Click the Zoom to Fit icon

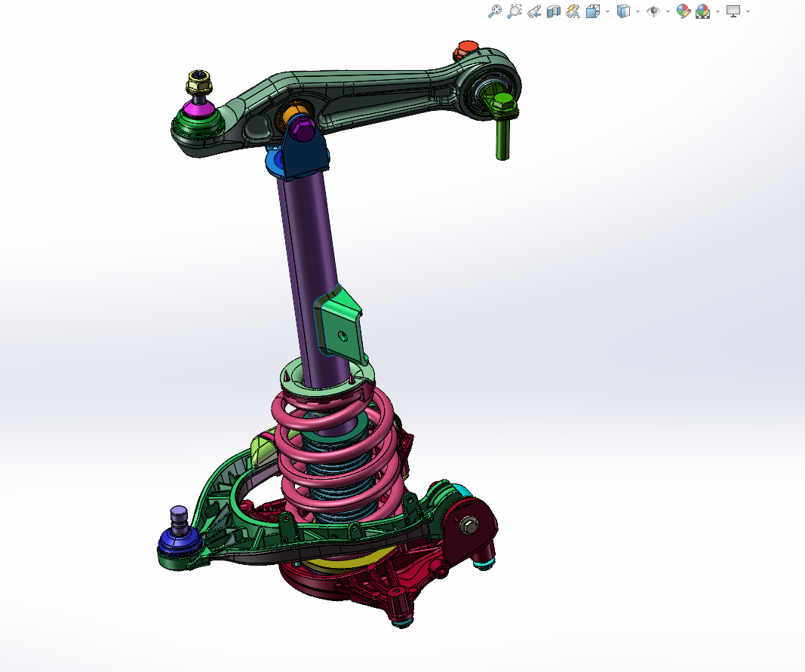(x=494, y=11)
